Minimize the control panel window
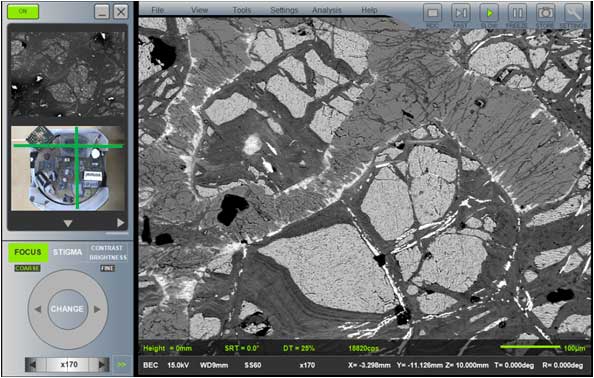The image size is (594, 378). pos(102,12)
